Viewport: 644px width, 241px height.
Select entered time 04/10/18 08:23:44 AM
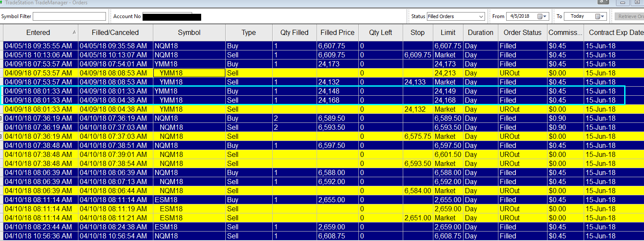(41, 227)
